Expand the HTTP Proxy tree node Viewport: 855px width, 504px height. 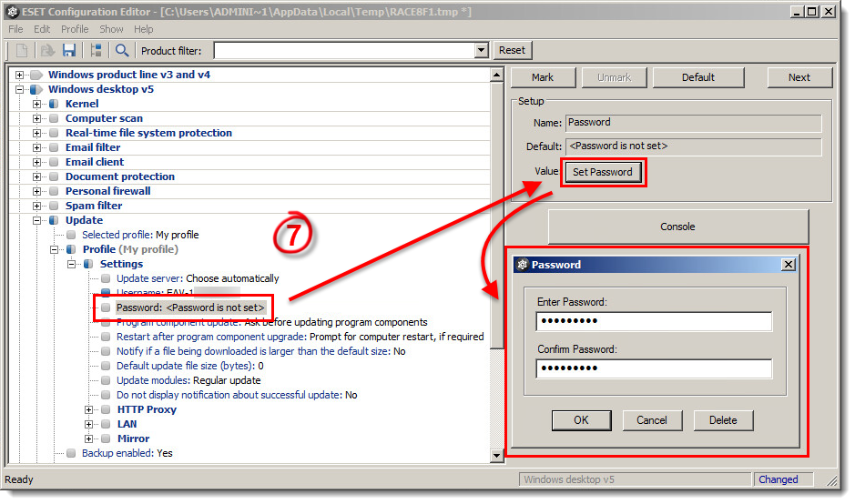point(89,409)
